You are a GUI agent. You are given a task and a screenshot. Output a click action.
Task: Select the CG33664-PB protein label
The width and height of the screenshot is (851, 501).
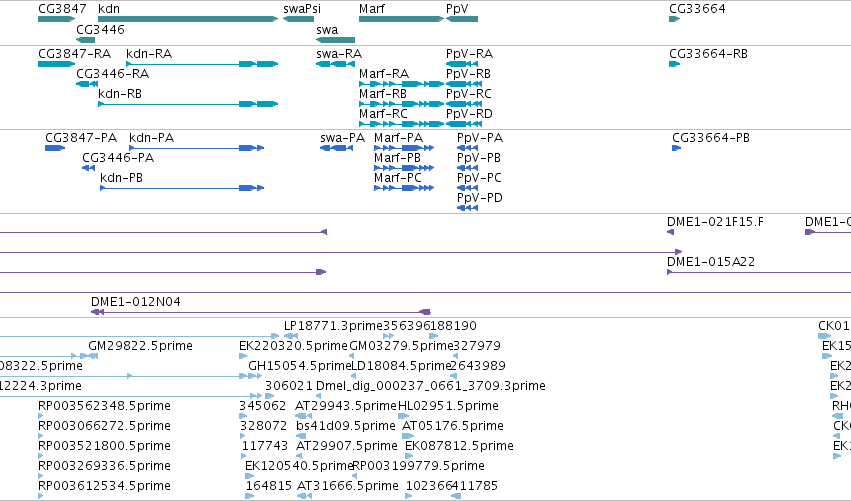[x=711, y=138]
